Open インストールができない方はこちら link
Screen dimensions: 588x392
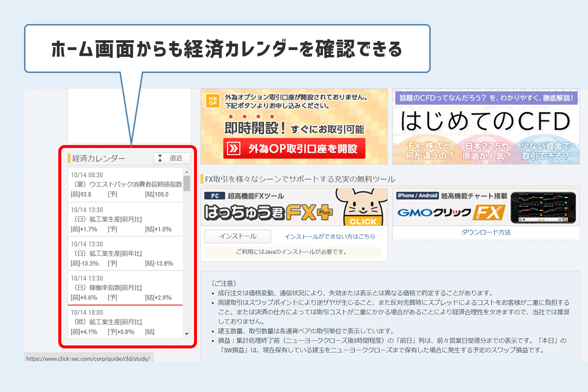[x=330, y=236]
